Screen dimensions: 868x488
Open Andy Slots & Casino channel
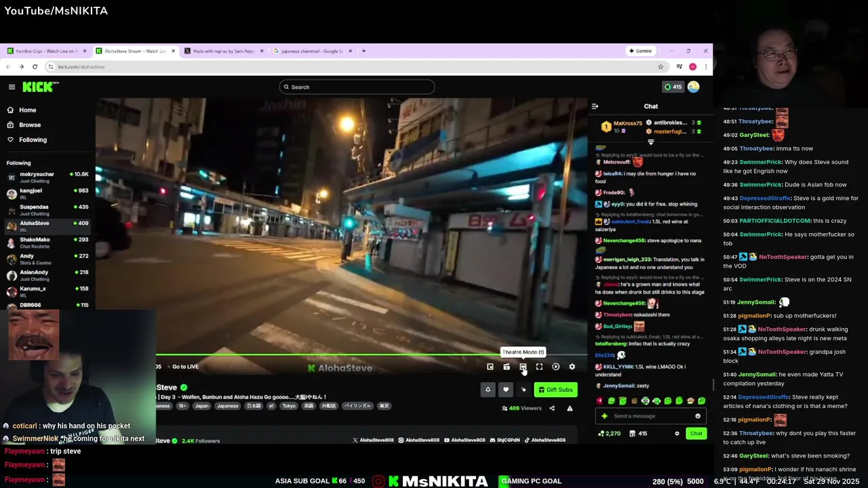click(x=47, y=258)
